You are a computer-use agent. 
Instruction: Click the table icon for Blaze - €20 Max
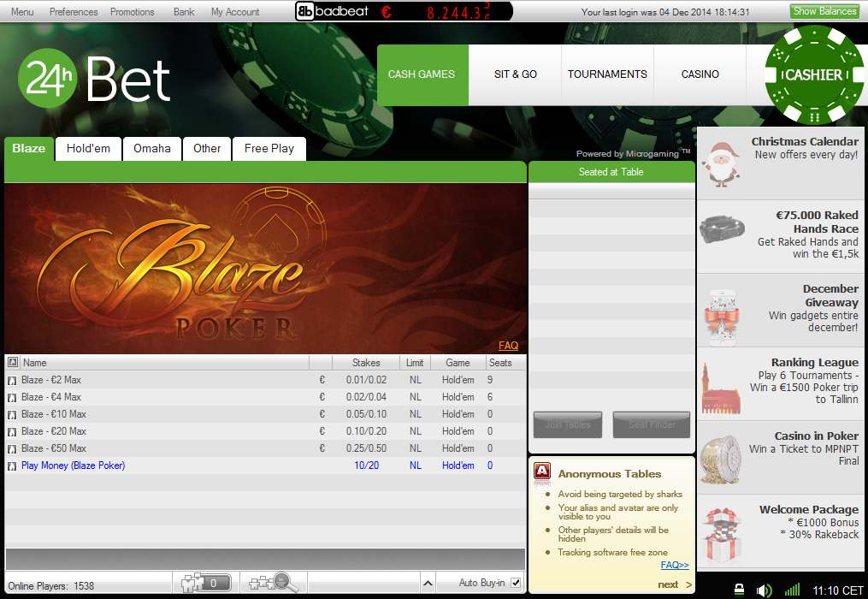tap(12, 432)
